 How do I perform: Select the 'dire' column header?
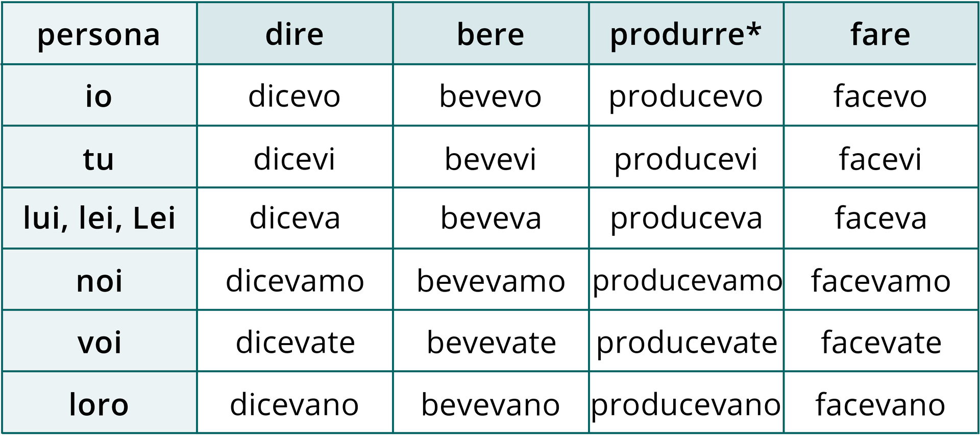pyautogui.click(x=295, y=35)
